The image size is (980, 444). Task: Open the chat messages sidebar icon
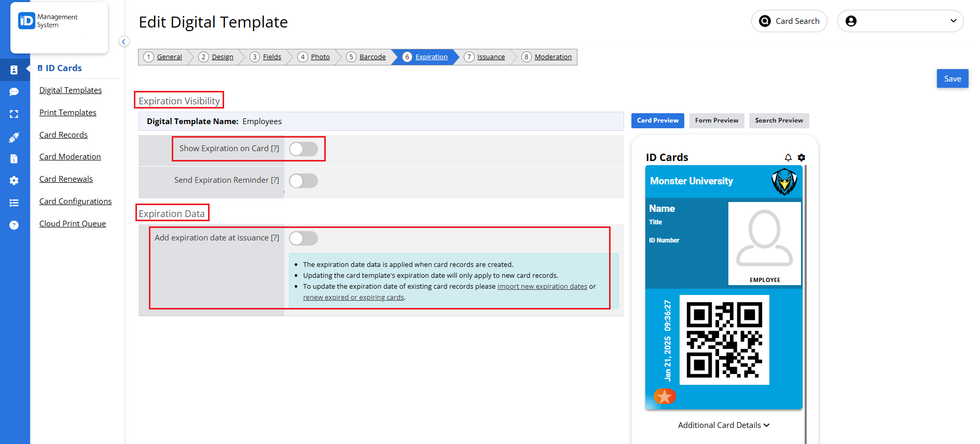[14, 92]
